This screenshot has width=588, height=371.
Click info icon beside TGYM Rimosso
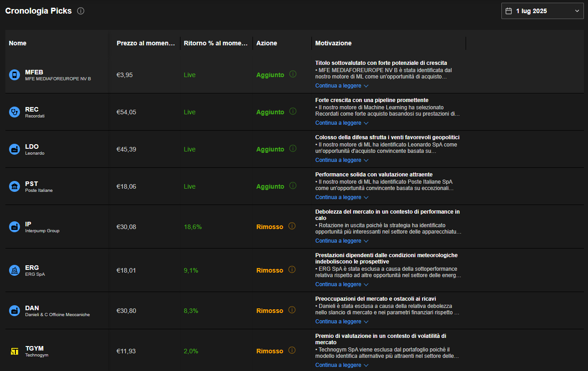292,351
